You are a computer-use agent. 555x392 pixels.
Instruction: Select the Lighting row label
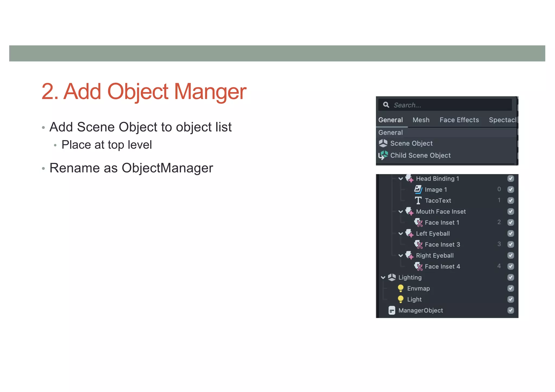pos(410,277)
